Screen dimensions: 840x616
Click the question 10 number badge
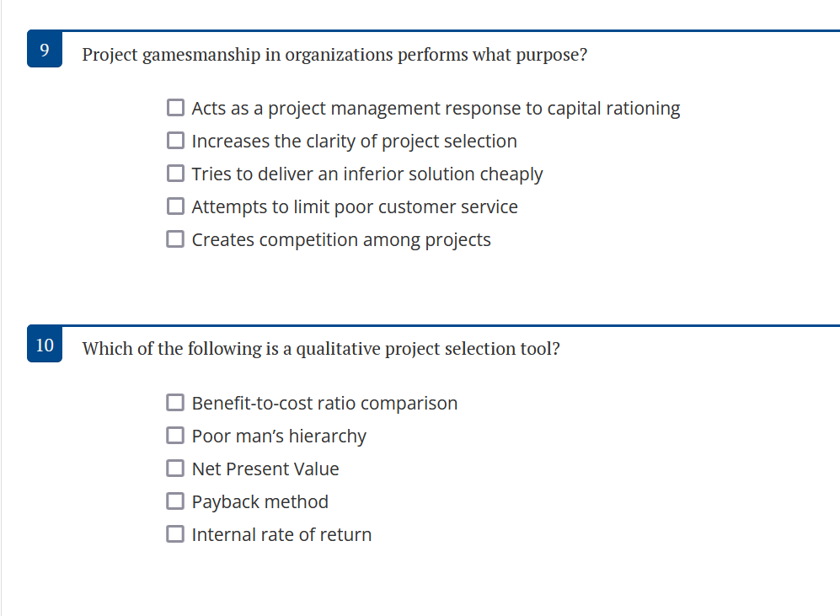(44, 345)
